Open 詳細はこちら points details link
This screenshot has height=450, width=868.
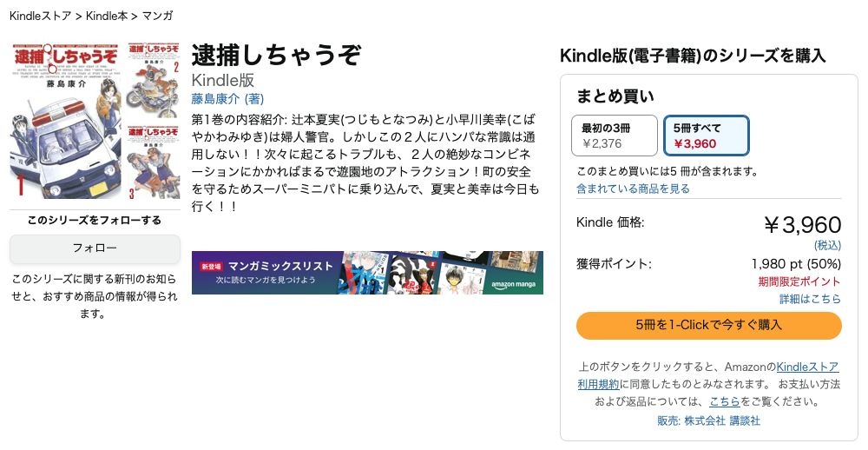point(810,298)
